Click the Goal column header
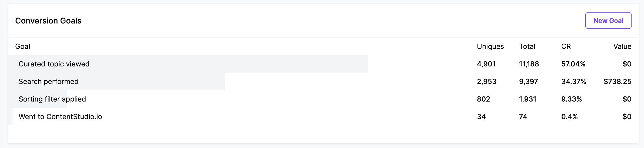Screen dimensions: 644x148 (23, 46)
